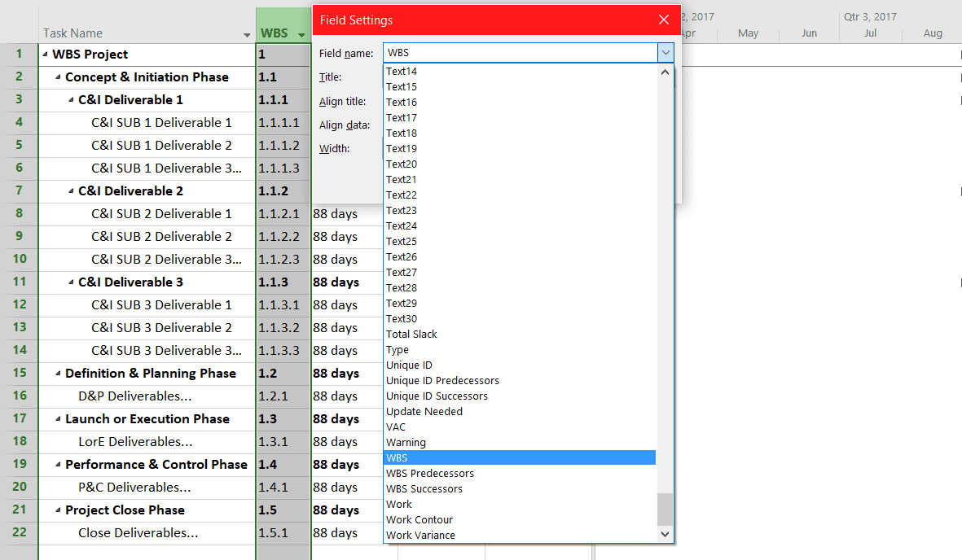Open the WBS column filter arrow
Viewport: 962px width, 560px height.
pyautogui.click(x=301, y=35)
